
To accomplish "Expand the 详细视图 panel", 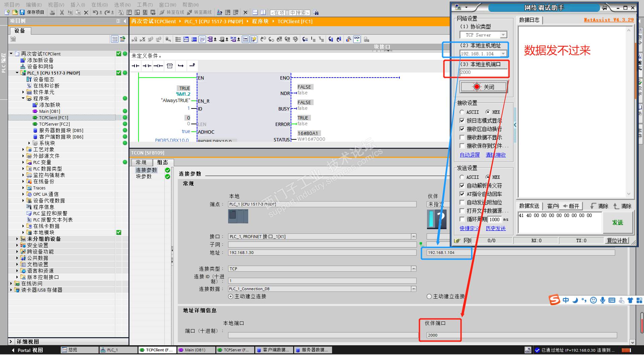I will pyautogui.click(x=11, y=342).
